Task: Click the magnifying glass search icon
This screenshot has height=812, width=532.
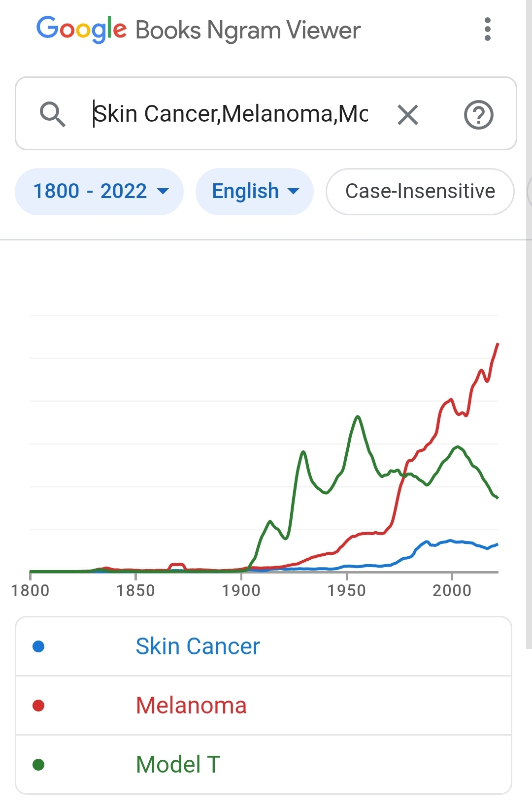Action: coord(53,114)
